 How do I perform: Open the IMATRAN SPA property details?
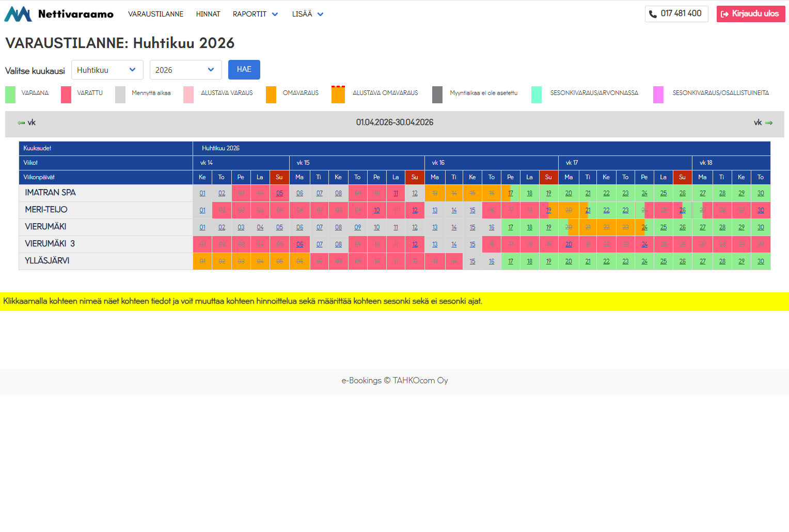click(x=50, y=192)
